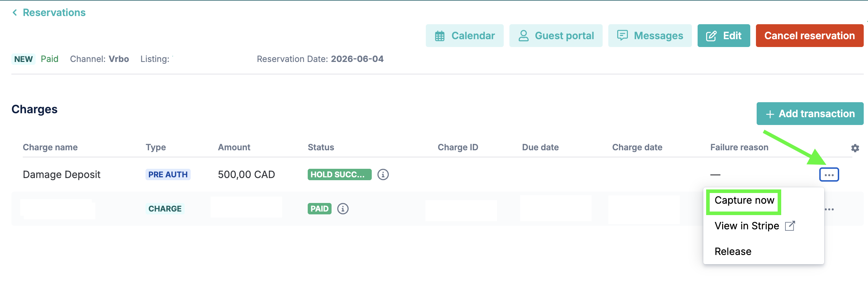The height and width of the screenshot is (292, 868).
Task: Click the external link icon beside Stripe
Action: [790, 226]
